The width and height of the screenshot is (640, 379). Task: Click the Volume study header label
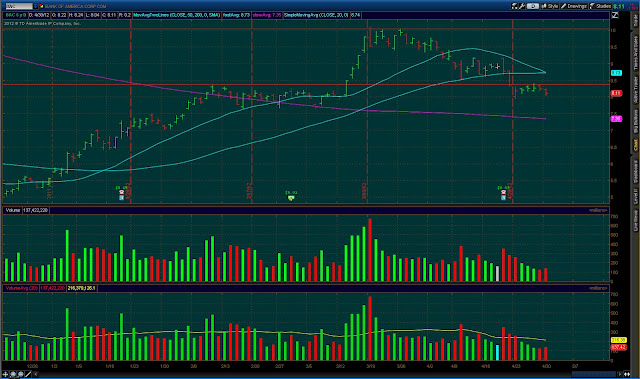point(13,210)
